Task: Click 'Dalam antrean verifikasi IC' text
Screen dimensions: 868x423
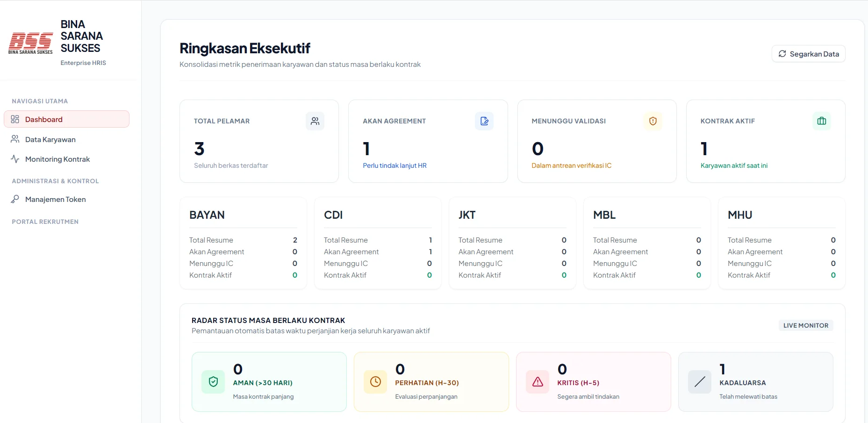Action: tap(571, 165)
